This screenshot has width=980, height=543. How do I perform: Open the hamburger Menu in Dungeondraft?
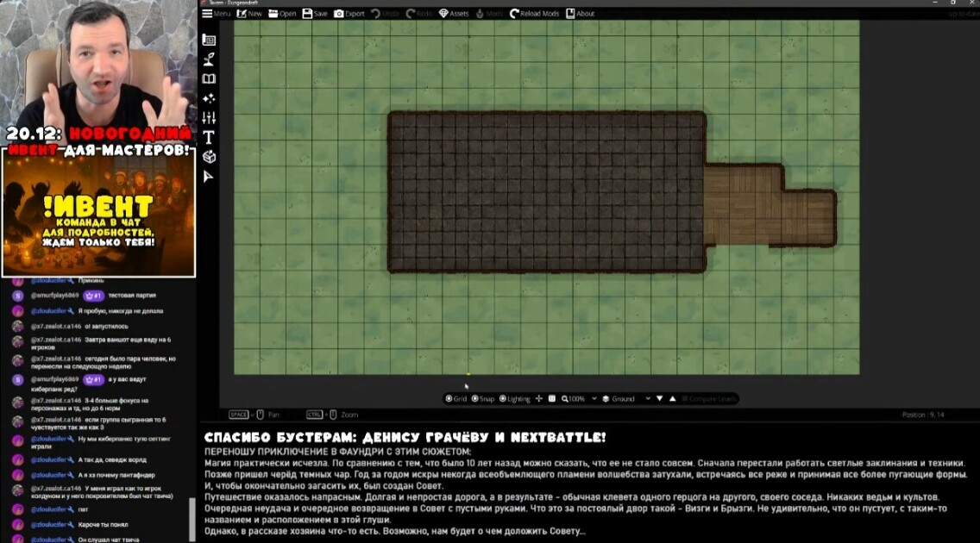216,13
